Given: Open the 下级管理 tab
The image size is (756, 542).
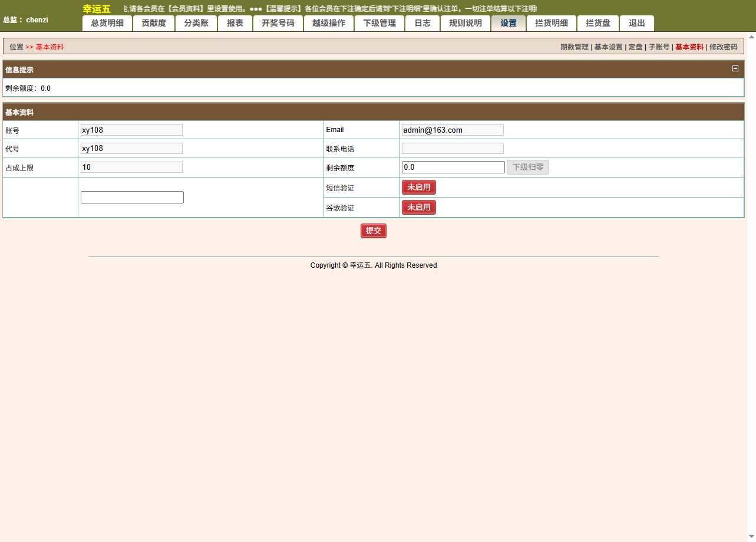Looking at the screenshot, I should pyautogui.click(x=379, y=24).
